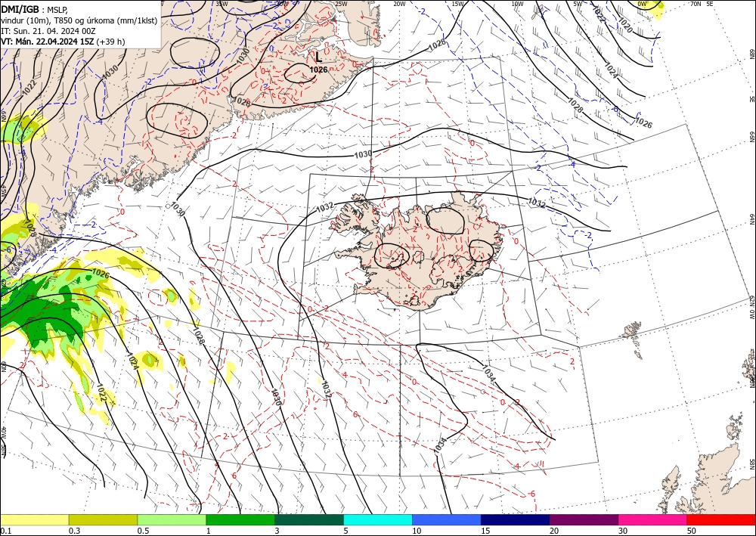Click the navy 15 to 20 legend band
Screen dimensions: 756x536
(516, 519)
